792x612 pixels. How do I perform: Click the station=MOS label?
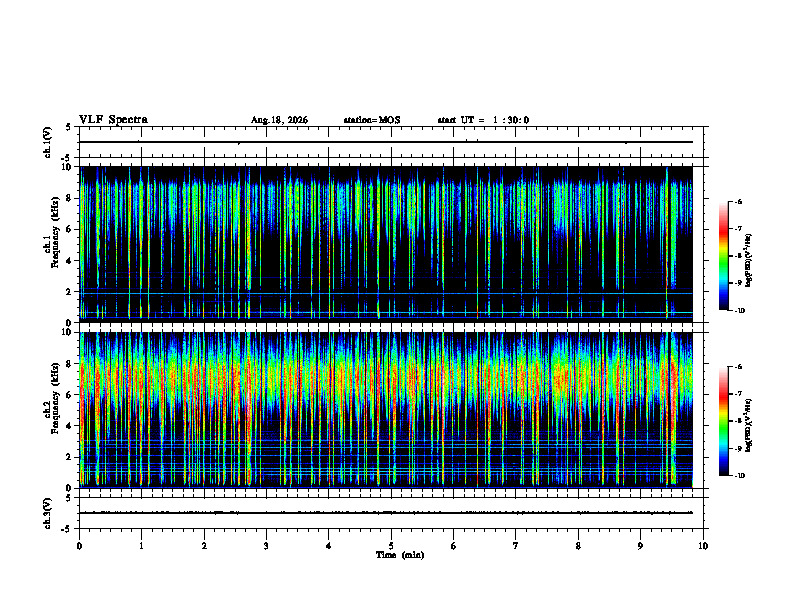[x=372, y=120]
